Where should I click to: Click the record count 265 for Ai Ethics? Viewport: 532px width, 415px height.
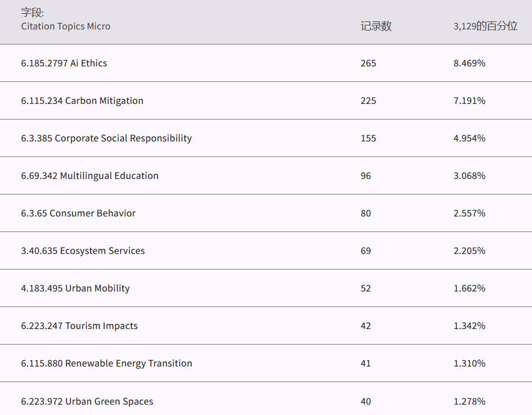point(368,63)
